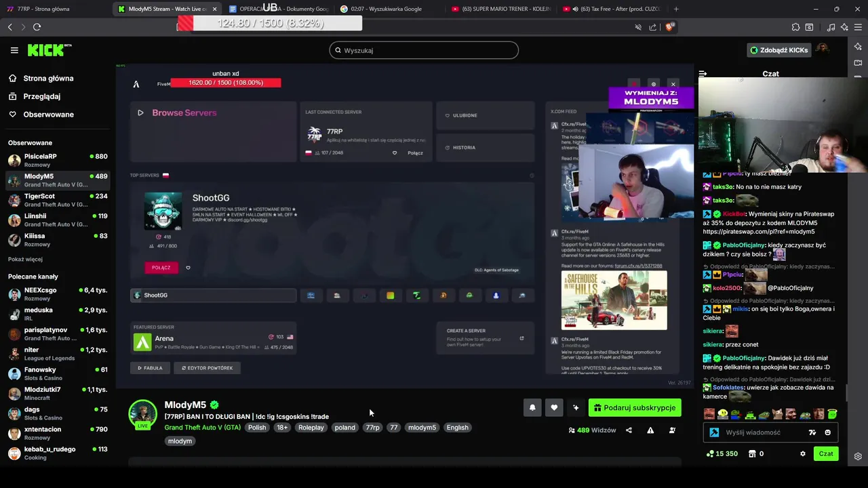Go back in browser history

click(x=9, y=27)
